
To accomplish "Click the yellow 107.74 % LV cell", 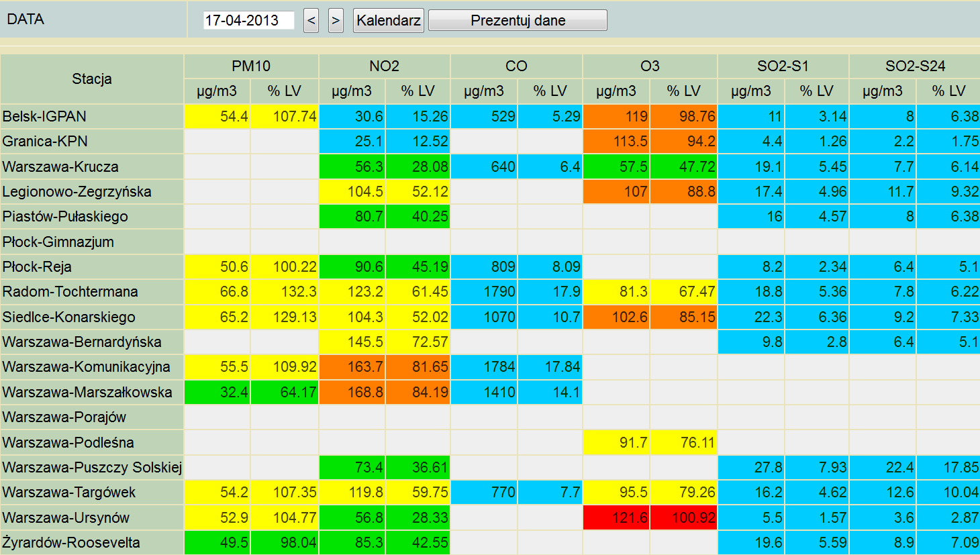I will pyautogui.click(x=285, y=116).
